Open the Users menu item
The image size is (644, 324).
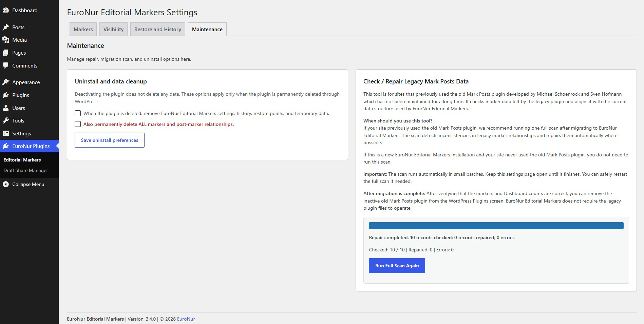(x=29, y=108)
